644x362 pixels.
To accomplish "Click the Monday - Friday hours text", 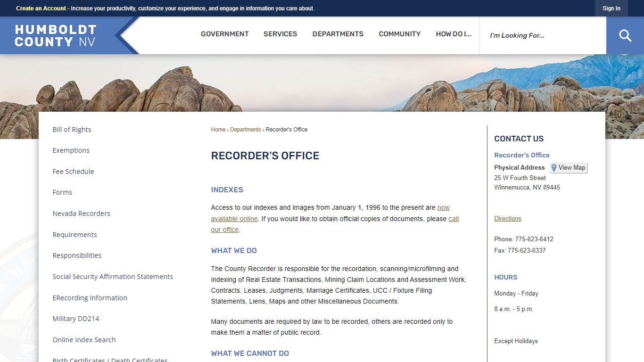I will coord(516,294).
